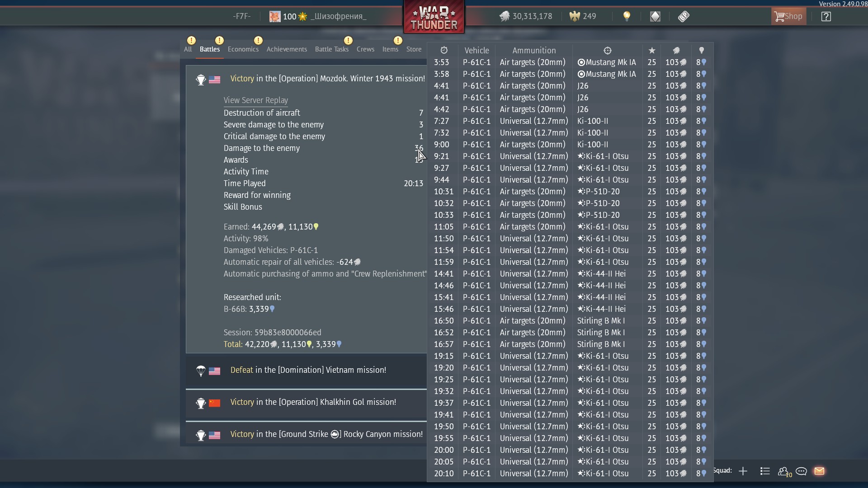Switch to the Economics tab
The width and height of the screenshot is (868, 488).
click(x=243, y=49)
